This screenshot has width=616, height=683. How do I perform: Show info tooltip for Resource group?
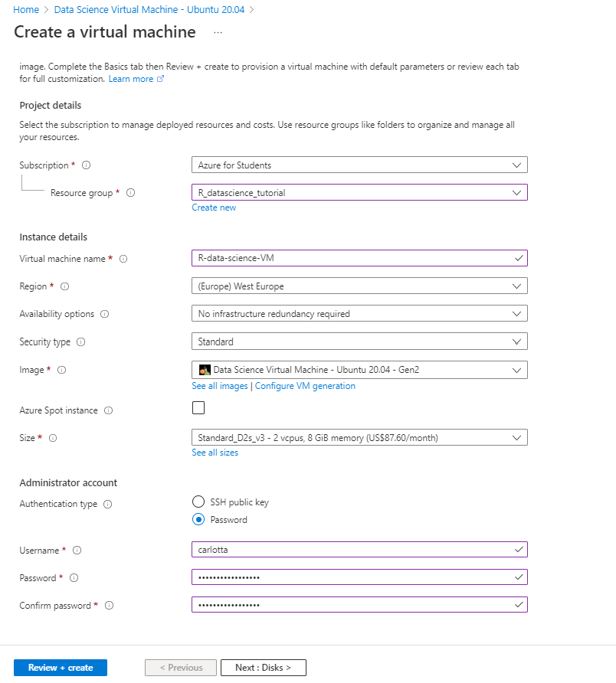tap(130, 192)
